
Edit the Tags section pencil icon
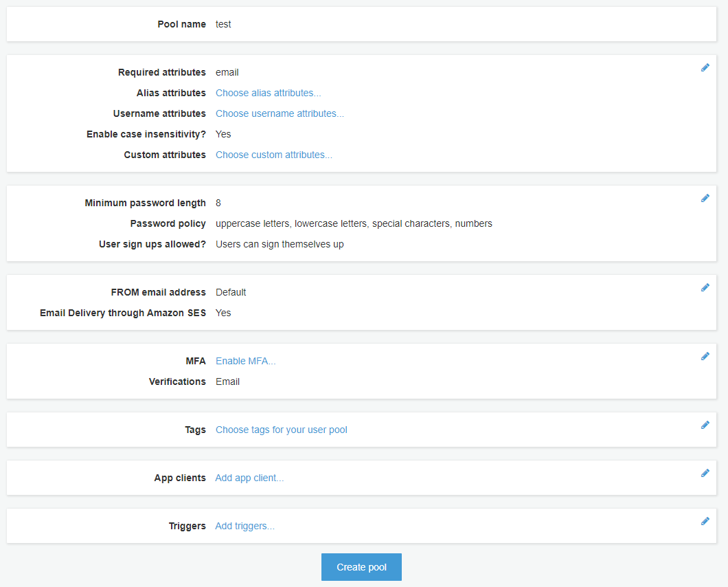[x=705, y=425]
